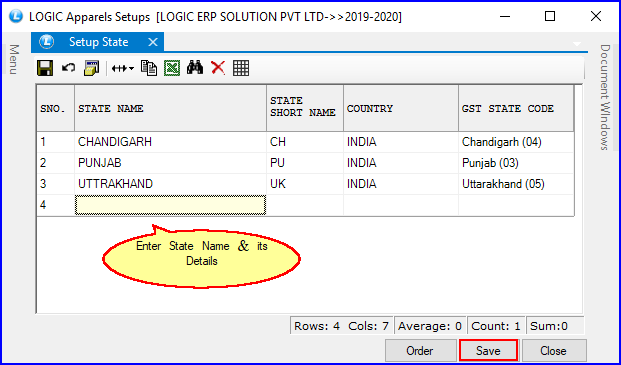Click the copy documents toolbar icon
This screenshot has height=365, width=621.
(149, 68)
